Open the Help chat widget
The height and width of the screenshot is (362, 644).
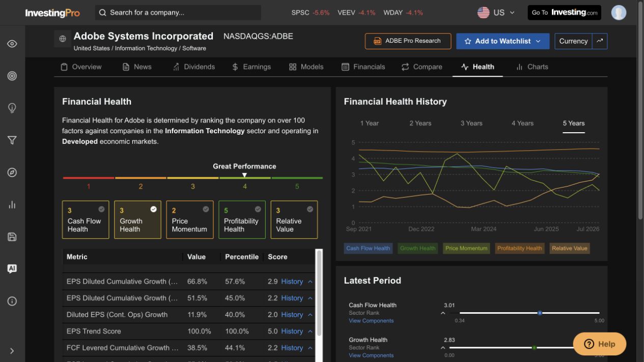pos(600,344)
